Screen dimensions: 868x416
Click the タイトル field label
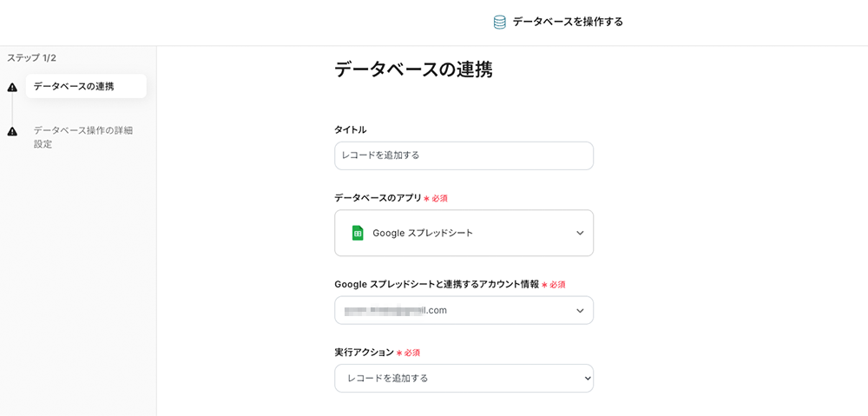coord(350,129)
